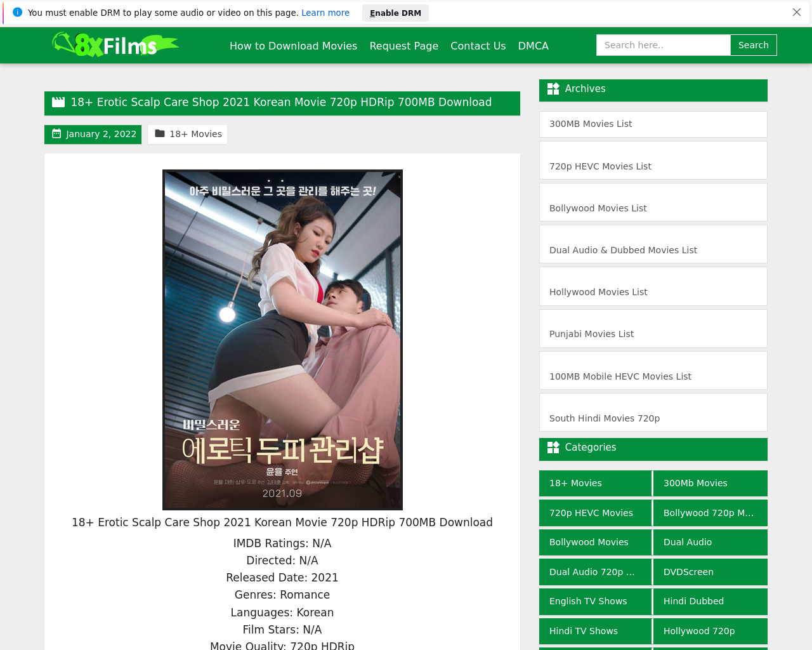Click the post title text below poster
Image resolution: width=812 pixels, height=650 pixels.
pos(282,522)
